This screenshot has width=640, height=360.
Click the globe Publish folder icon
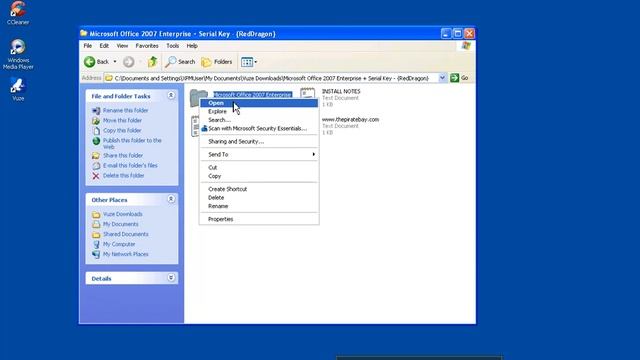(96, 141)
